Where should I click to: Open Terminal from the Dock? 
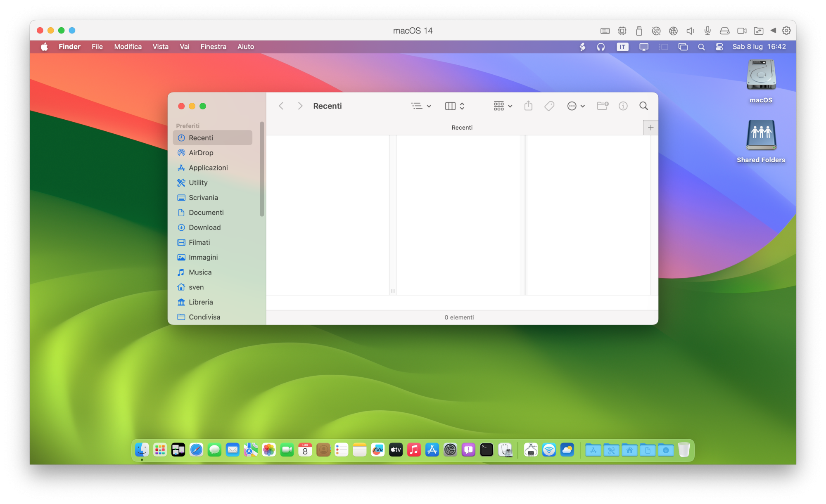[x=487, y=450]
